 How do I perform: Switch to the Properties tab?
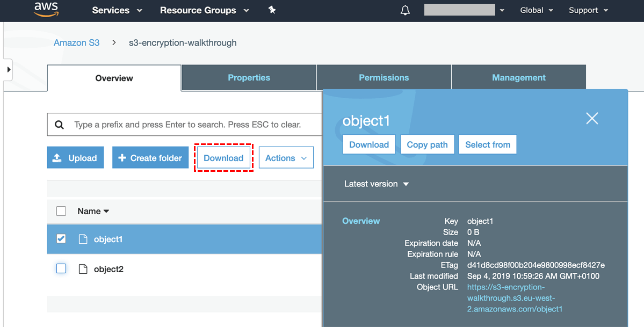(x=249, y=77)
